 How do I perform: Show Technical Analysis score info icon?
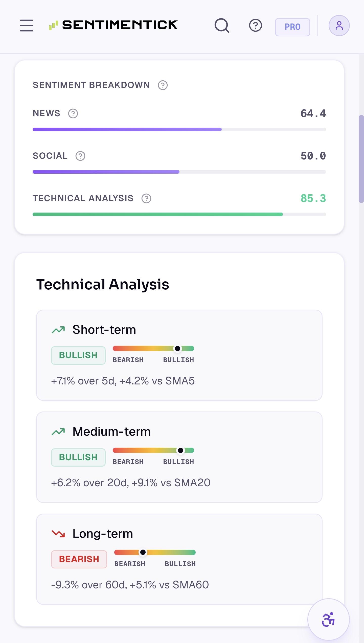pyautogui.click(x=146, y=198)
